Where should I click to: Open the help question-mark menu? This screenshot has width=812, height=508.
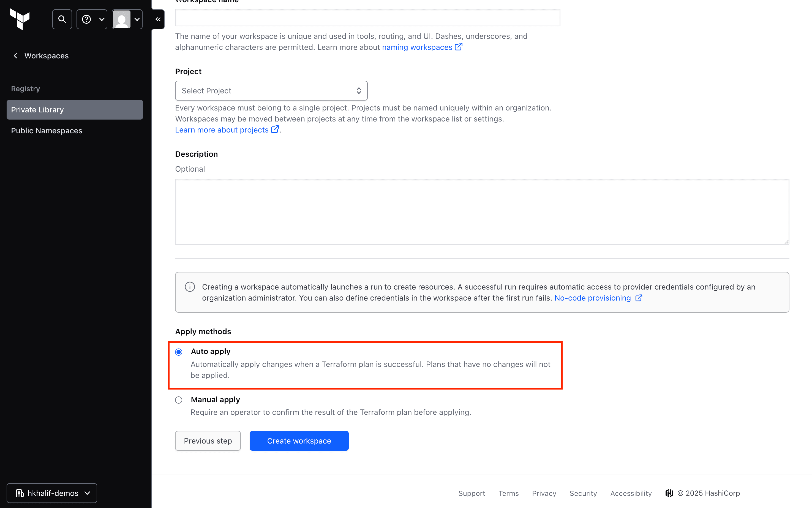click(x=87, y=19)
